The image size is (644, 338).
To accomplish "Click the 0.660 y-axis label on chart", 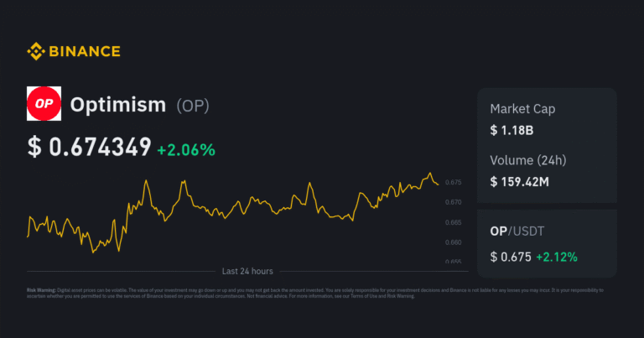I will 453,242.
